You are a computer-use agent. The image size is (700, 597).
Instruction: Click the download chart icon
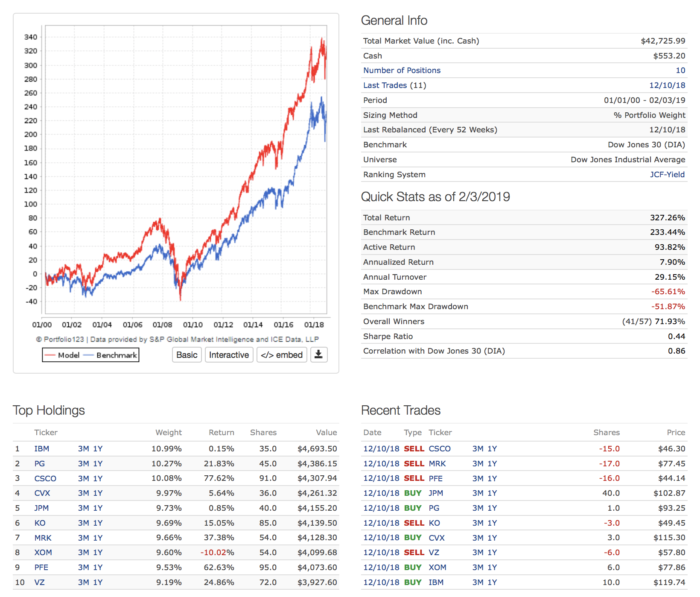point(318,355)
